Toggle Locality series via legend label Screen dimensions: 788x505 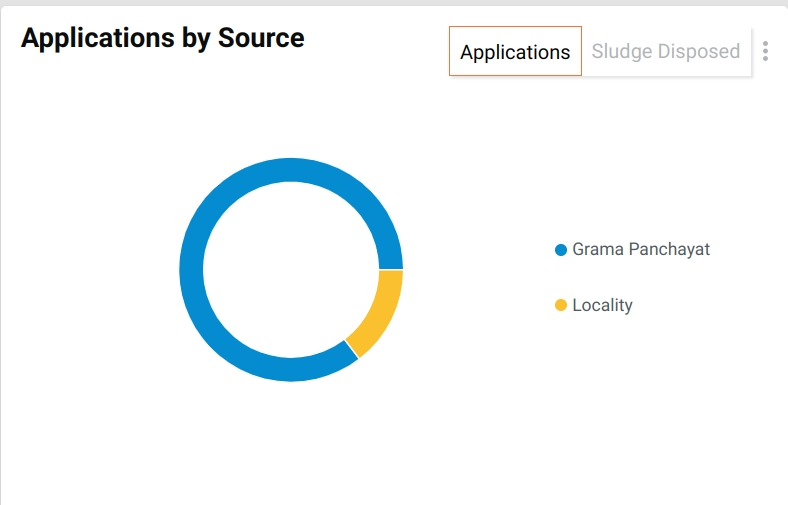602,306
